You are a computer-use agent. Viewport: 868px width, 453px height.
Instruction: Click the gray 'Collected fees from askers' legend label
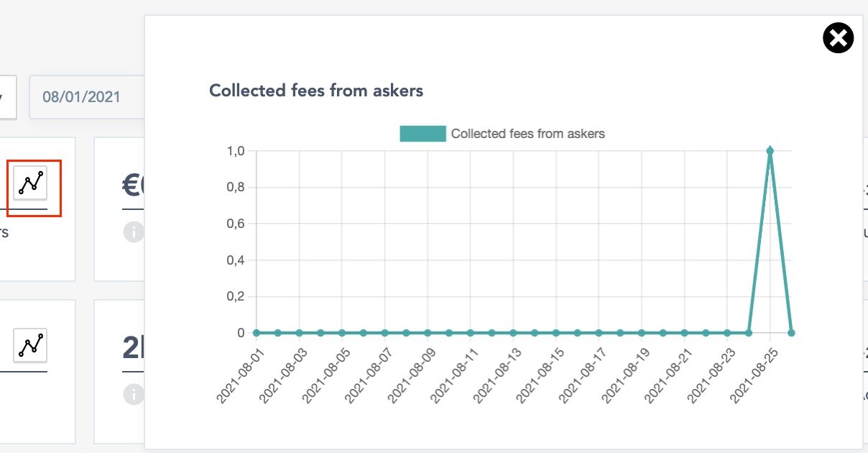[x=527, y=134]
